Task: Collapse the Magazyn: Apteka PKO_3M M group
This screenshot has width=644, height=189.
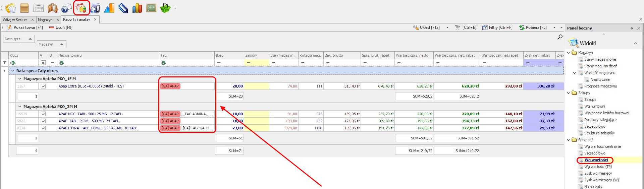Action: click(20, 107)
